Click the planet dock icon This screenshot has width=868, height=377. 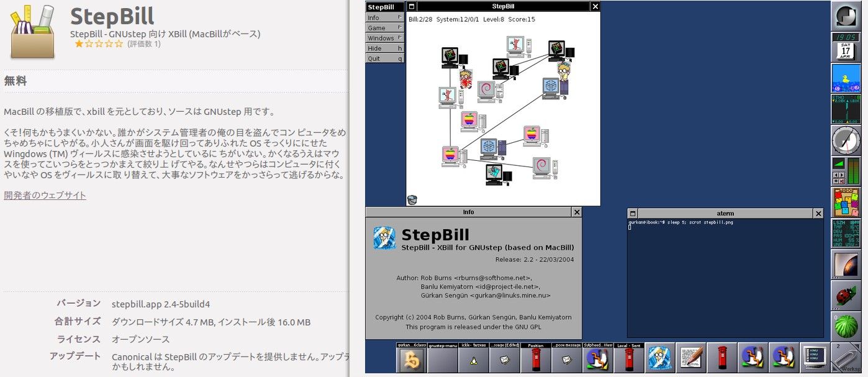coord(846,264)
